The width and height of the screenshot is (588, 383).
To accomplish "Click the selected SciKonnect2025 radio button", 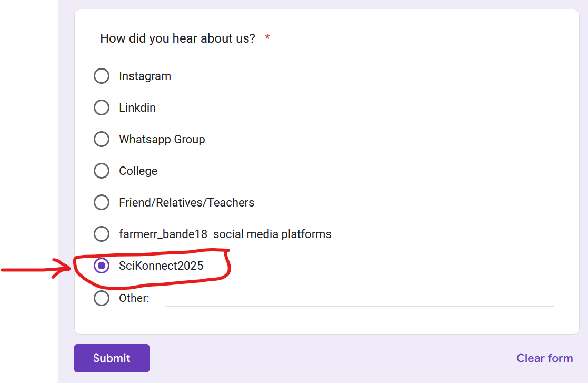I will coord(102,266).
